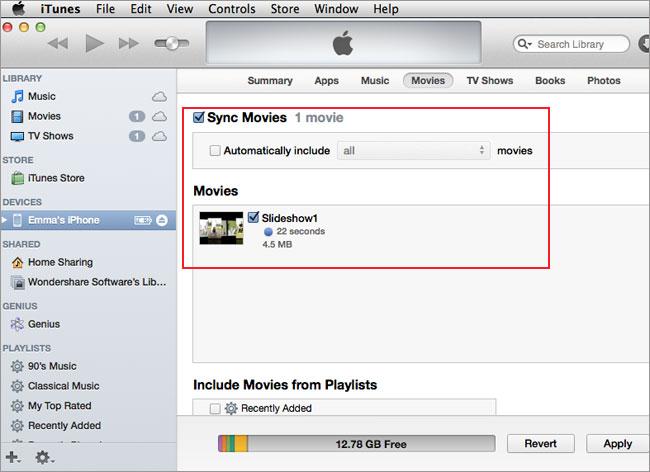This screenshot has width=650, height=472.
Task: Click the cloud icon beside Music
Action: click(x=159, y=97)
